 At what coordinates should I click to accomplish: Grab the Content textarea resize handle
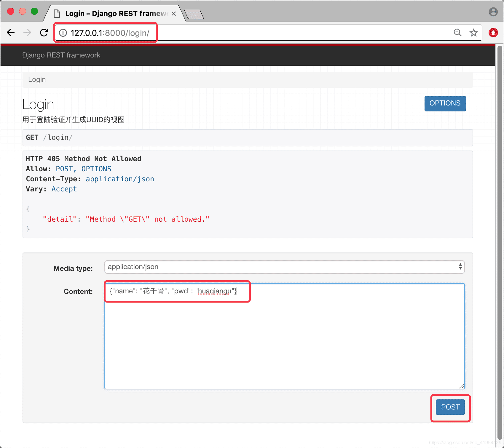coord(461,386)
